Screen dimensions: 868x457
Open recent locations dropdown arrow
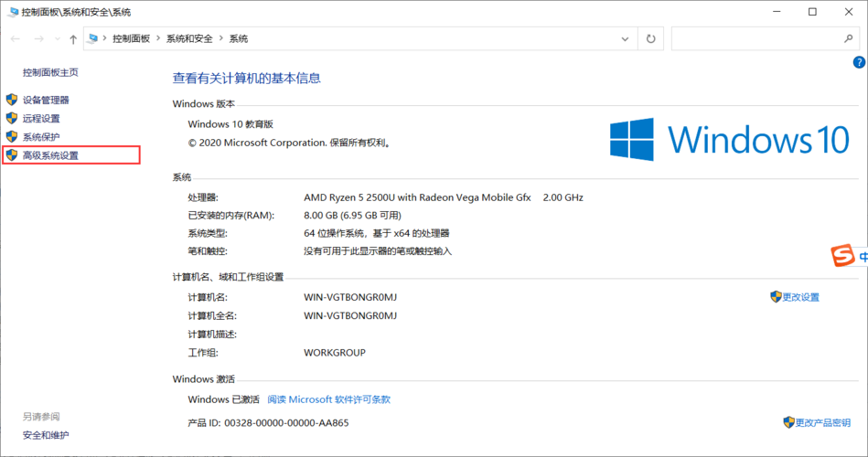click(x=57, y=38)
